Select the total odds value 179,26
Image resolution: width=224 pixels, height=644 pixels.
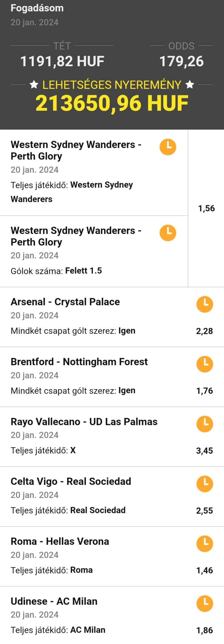[181, 61]
